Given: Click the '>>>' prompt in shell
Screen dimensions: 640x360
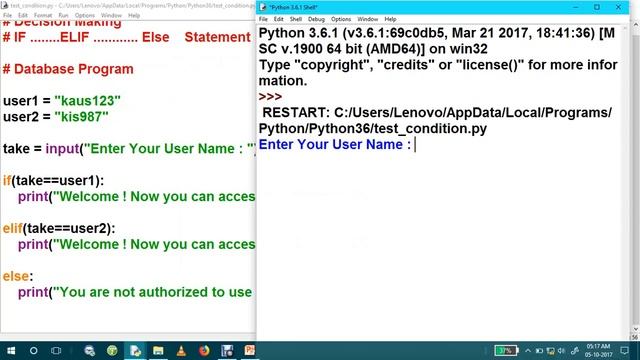Looking at the screenshot, I should (x=270, y=97).
